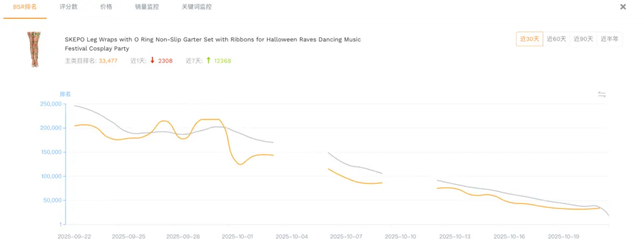Click the green up arrow beside 近7天
This screenshot has height=246, width=644.
coord(208,60)
